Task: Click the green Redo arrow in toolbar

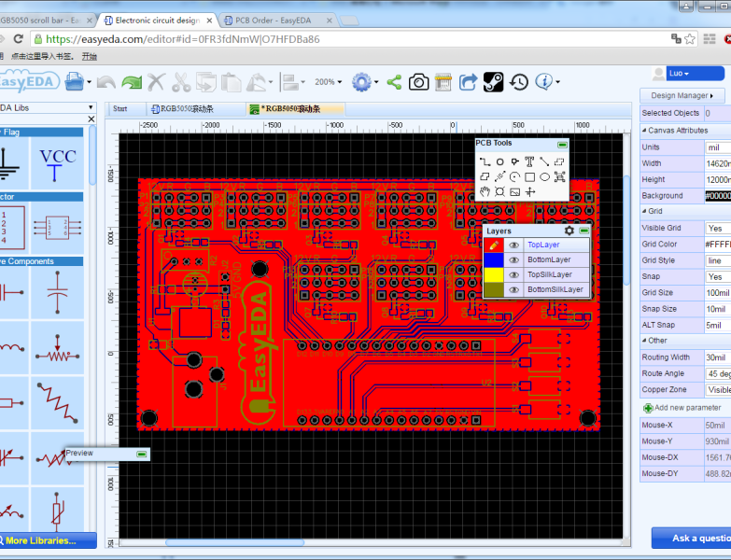Action: point(132,82)
